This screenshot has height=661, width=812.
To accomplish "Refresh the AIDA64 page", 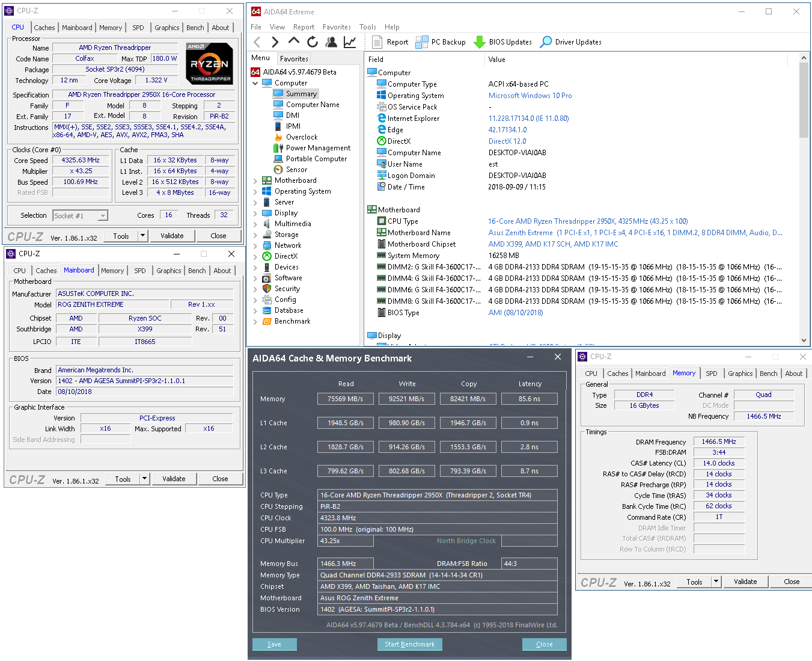I will (x=312, y=42).
